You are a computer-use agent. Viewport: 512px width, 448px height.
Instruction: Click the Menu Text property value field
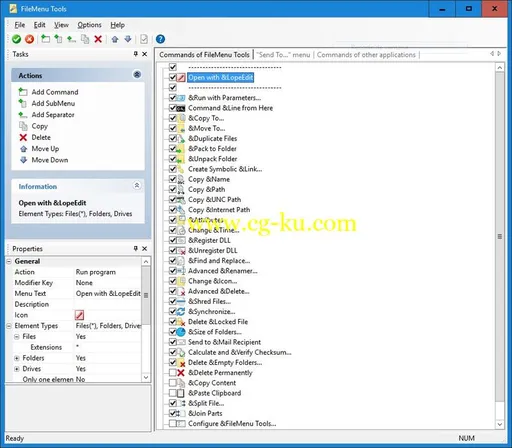[108, 294]
